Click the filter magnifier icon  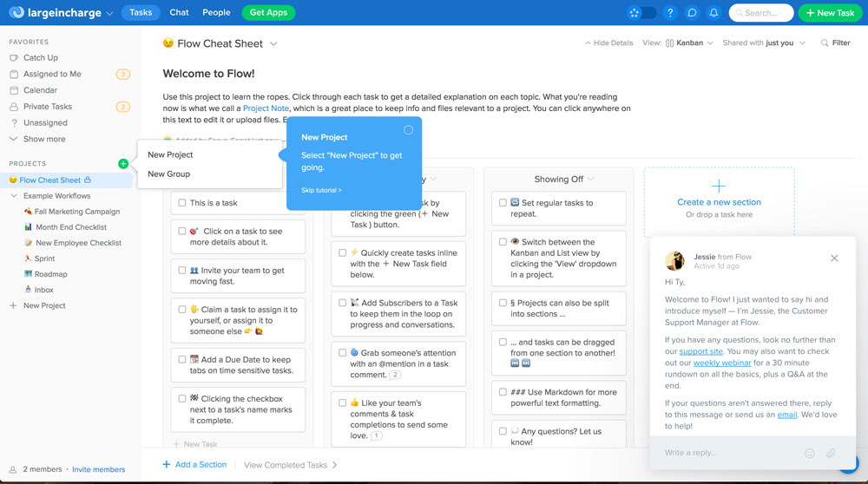pyautogui.click(x=825, y=43)
